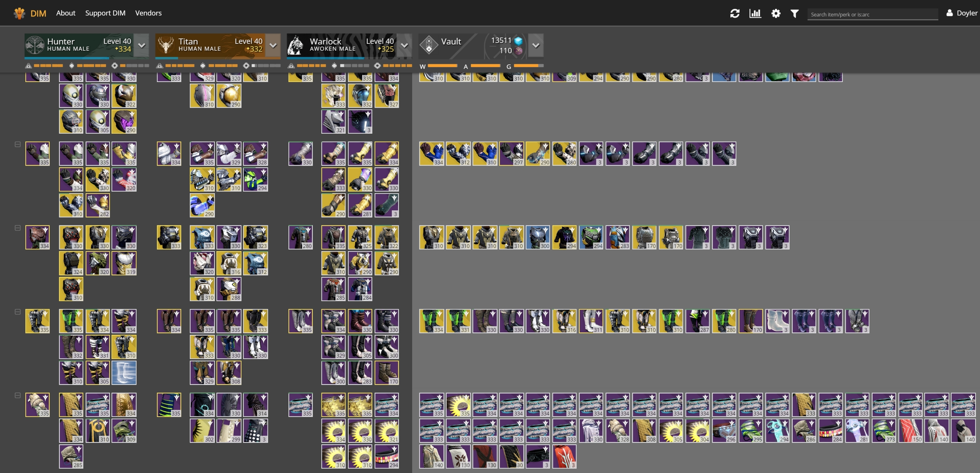Click Hunter intellect stat bar
The width and height of the screenshot is (980, 473).
48,66
